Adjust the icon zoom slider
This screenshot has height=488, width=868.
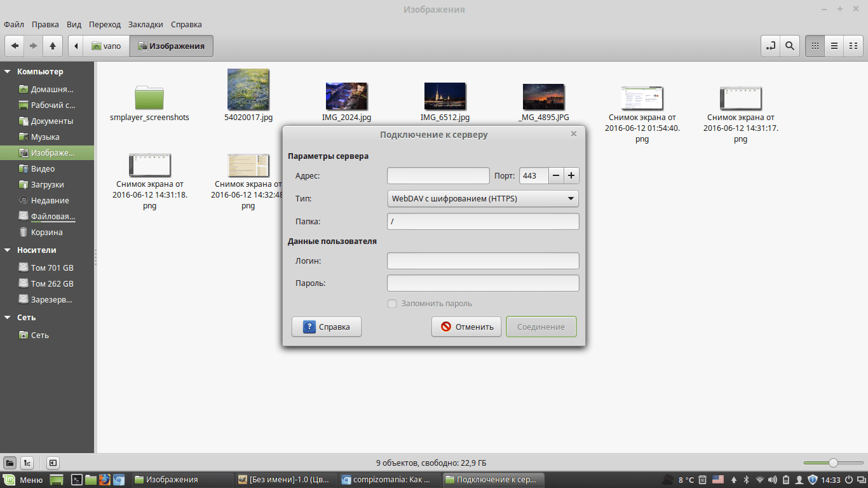[x=832, y=463]
